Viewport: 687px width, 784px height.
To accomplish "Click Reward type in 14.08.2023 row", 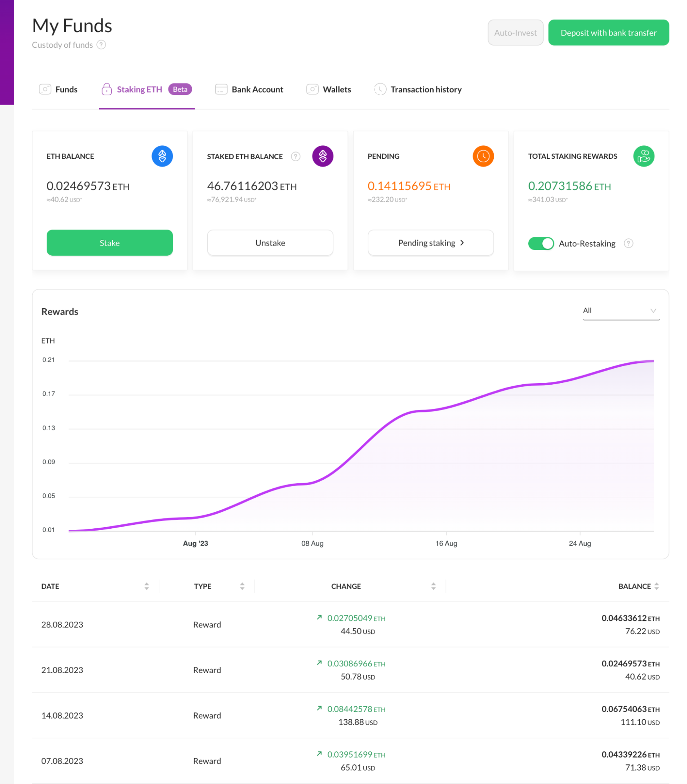I will [x=207, y=715].
